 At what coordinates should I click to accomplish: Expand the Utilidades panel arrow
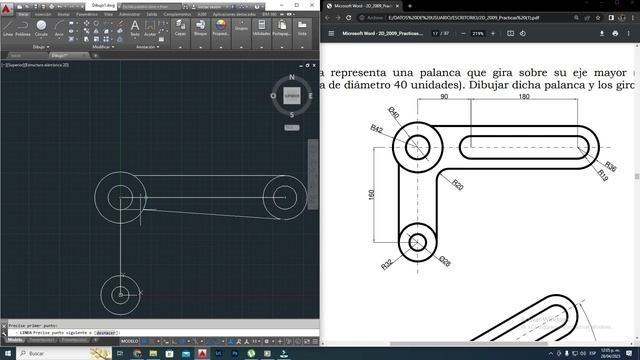click(x=262, y=47)
